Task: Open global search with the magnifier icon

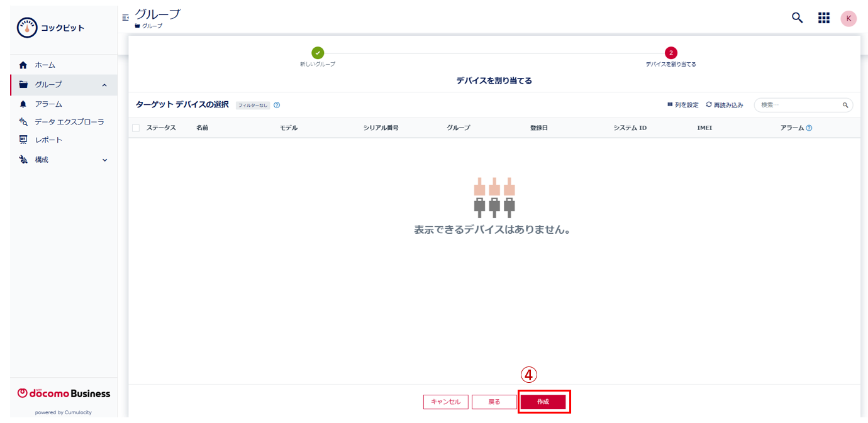Action: coord(797,18)
